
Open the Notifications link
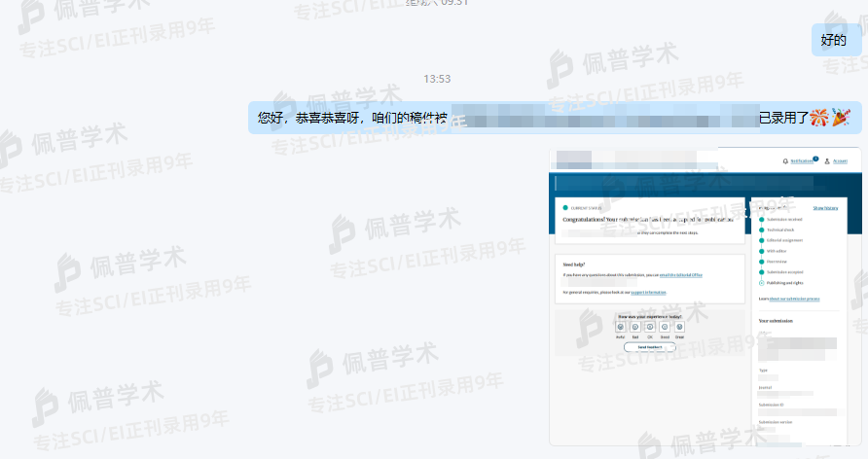click(x=802, y=160)
